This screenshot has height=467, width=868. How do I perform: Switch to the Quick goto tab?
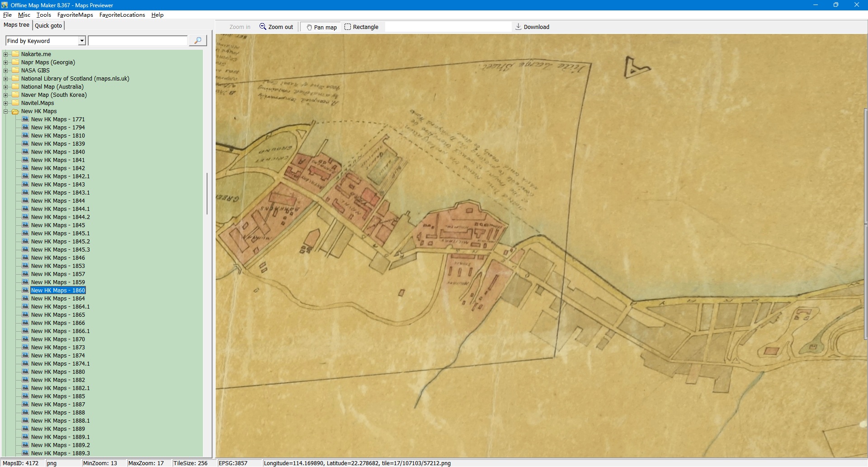(x=48, y=25)
